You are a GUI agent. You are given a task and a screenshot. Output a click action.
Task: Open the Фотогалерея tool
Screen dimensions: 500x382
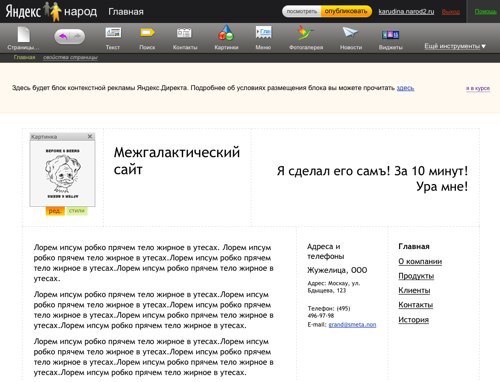point(306,38)
